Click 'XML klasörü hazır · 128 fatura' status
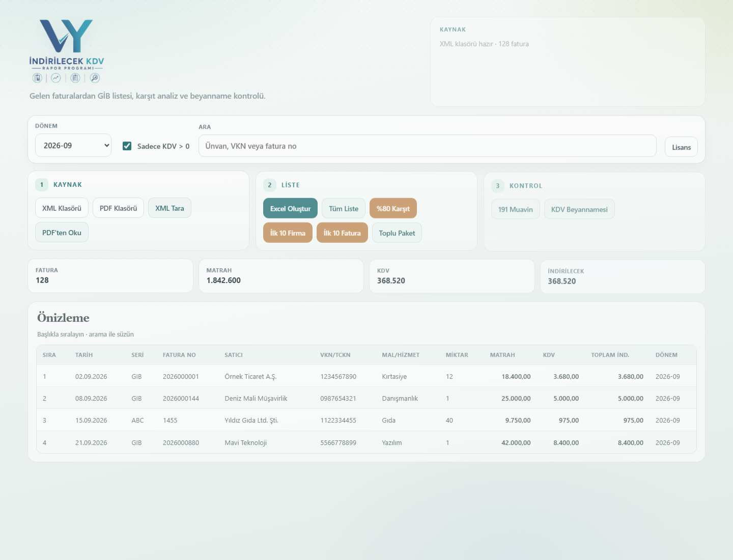733x560 pixels. click(x=484, y=44)
